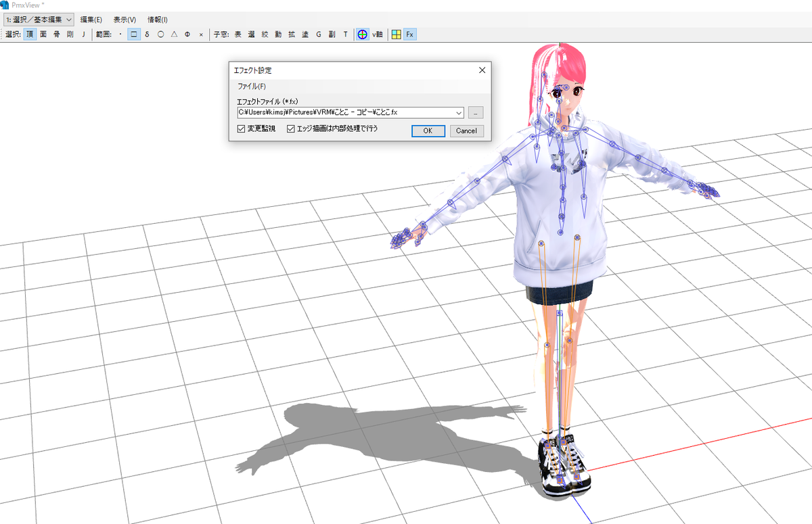Toggle face selection 面 button
Viewport: 812px width, 524px height.
tap(43, 34)
